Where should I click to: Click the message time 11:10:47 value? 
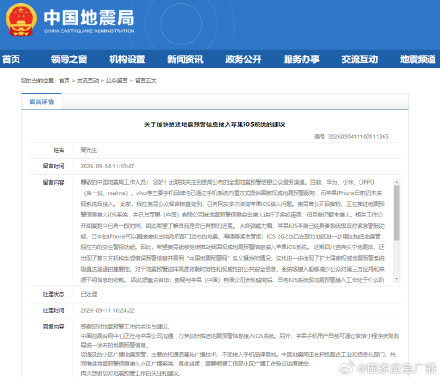click(x=107, y=166)
